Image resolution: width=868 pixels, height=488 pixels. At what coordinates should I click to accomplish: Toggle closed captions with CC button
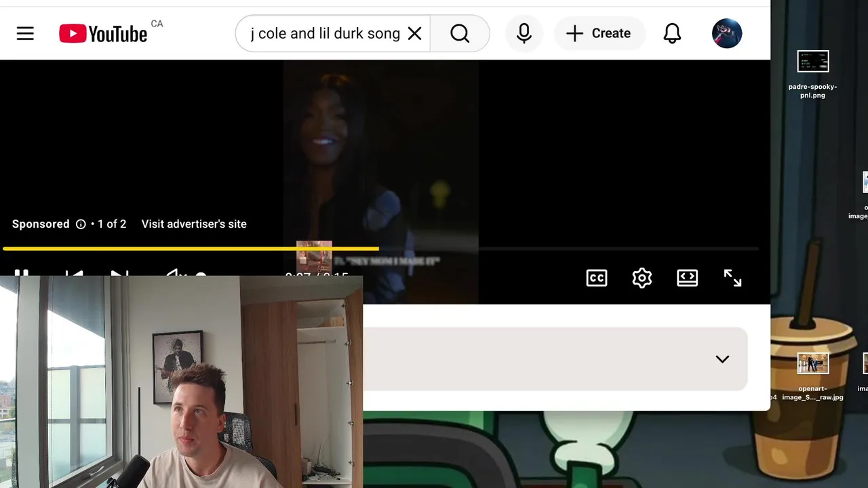click(x=597, y=278)
